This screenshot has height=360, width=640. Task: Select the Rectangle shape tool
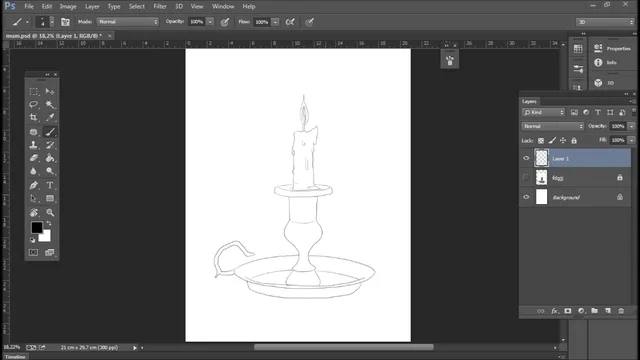pos(50,198)
